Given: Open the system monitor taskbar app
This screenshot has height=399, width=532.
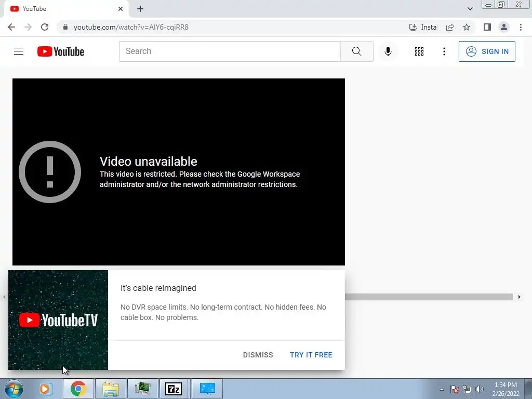Looking at the screenshot, I should pyautogui.click(x=142, y=389).
